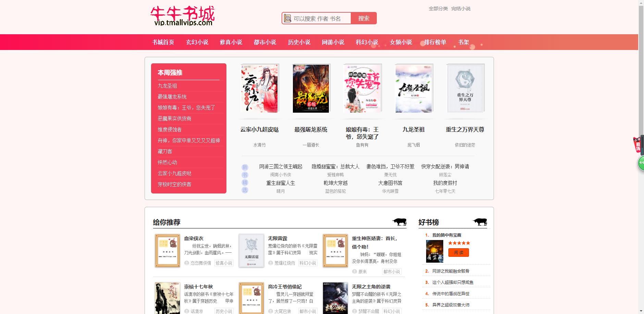This screenshot has height=314, width=644.
Task: Open the 无限之主角的逆袭 cover thumbnail
Action: 335,298
